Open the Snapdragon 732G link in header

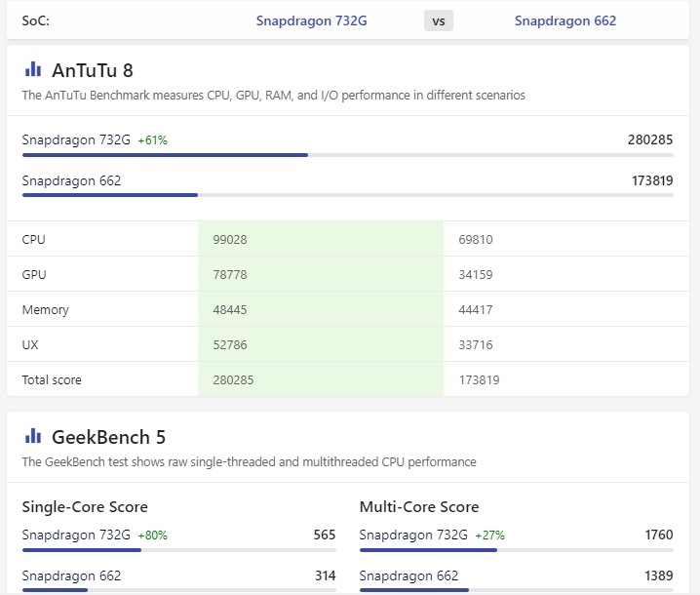coord(311,21)
